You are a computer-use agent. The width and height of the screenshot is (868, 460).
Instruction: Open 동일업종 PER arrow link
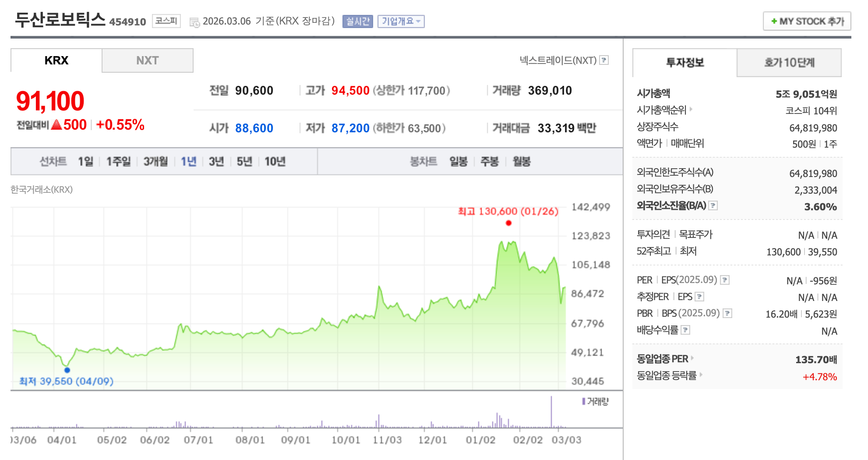pos(692,358)
